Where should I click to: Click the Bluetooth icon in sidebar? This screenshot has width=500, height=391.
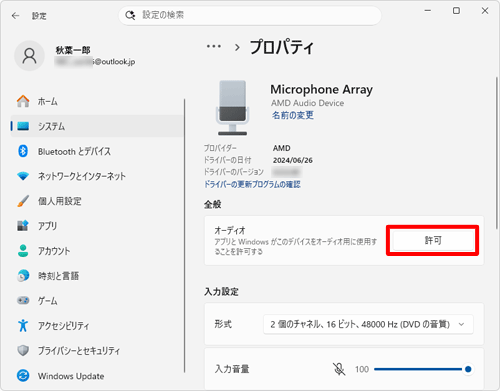point(23,151)
